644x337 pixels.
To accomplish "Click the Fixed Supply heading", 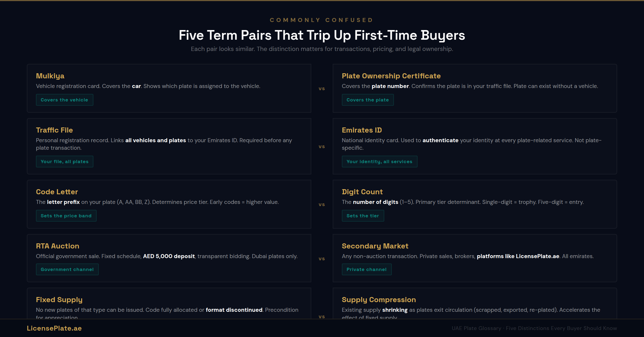I will 59,300.
